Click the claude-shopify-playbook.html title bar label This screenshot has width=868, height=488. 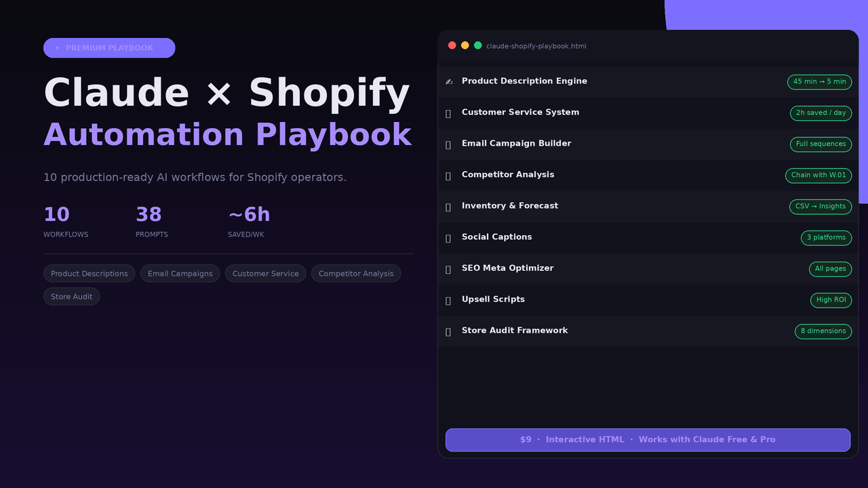pos(536,46)
